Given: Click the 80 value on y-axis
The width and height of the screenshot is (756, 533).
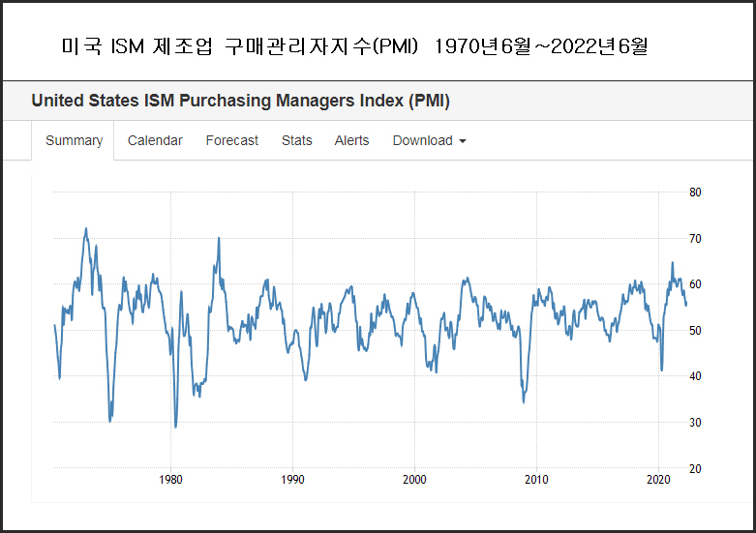Looking at the screenshot, I should tap(695, 192).
